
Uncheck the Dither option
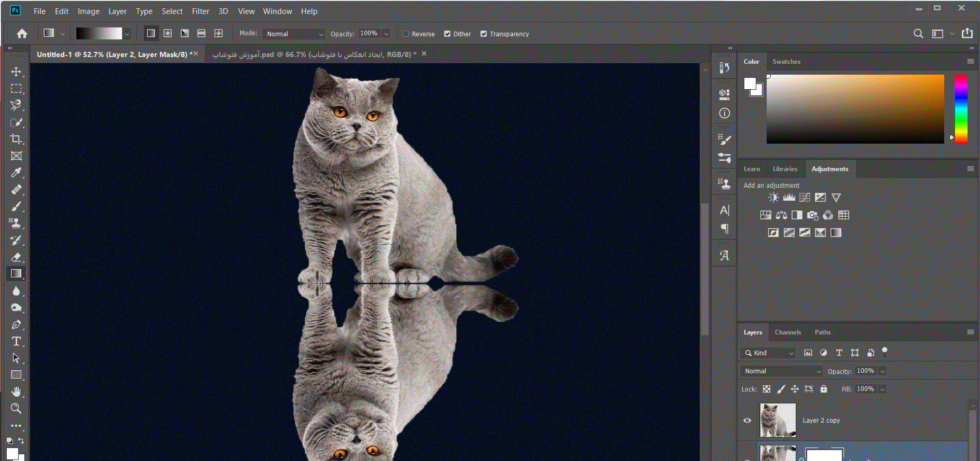[447, 34]
